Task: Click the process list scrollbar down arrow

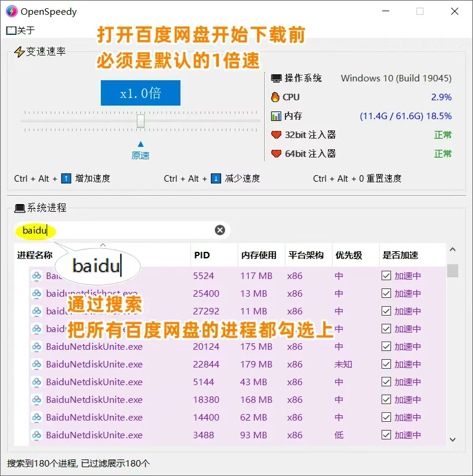Action: pos(453,439)
